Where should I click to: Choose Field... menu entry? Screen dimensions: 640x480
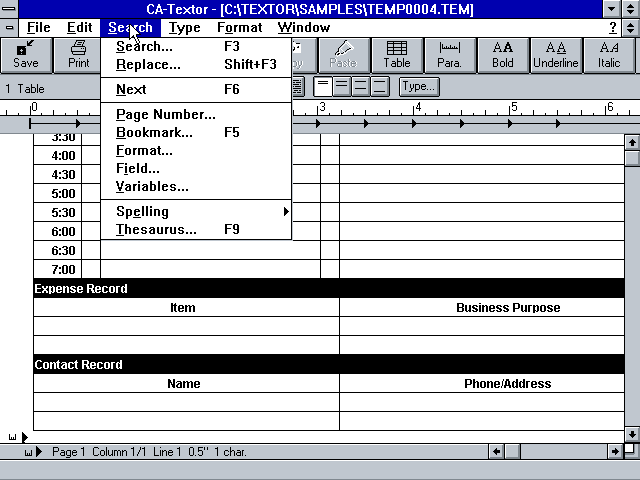[x=196, y=169]
